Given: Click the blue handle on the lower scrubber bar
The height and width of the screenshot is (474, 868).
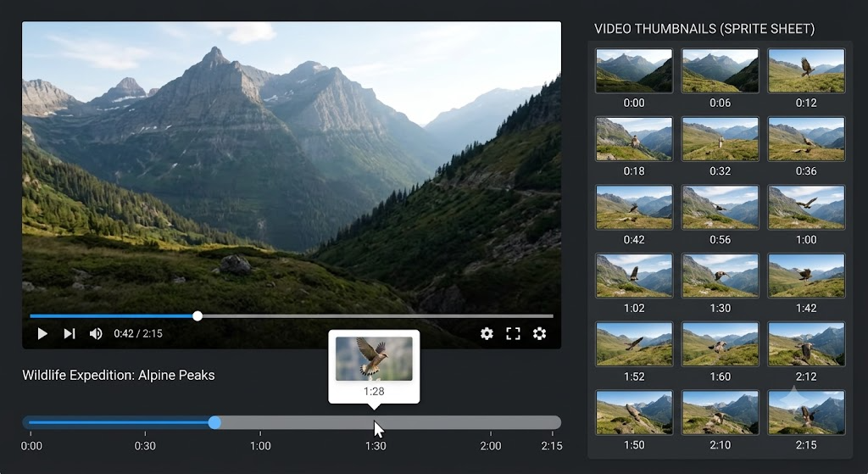Looking at the screenshot, I should [x=214, y=422].
